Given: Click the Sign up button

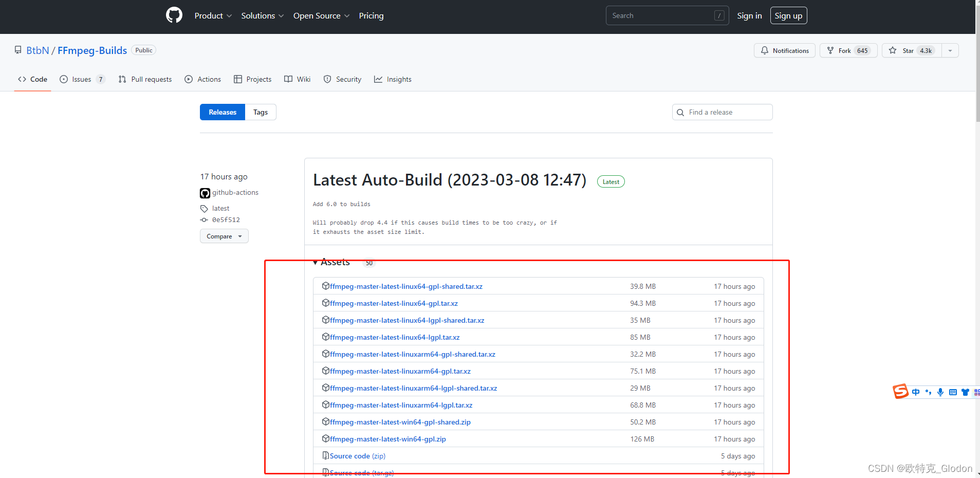Looking at the screenshot, I should [788, 15].
